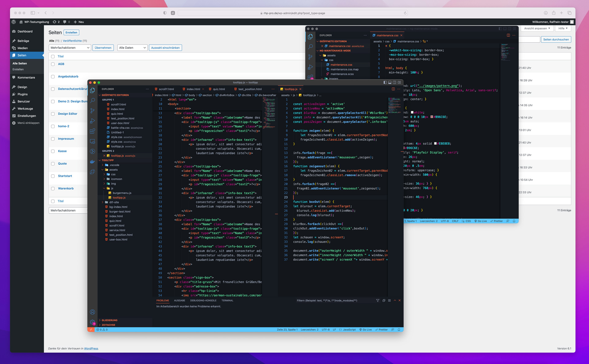589x364 pixels.
Task: Expand .vscode folder in tooltipp explorer
Action: (x=102, y=165)
